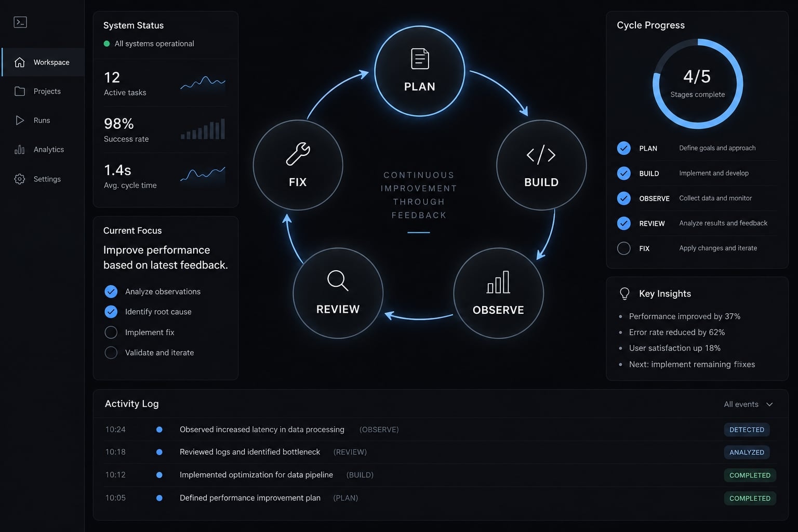Click the COMPLETED badge on the 10:12 row

pyautogui.click(x=750, y=475)
